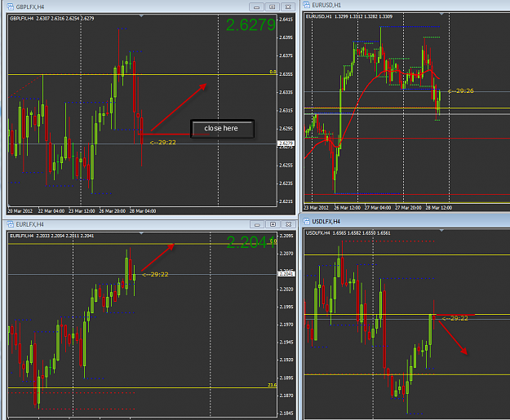This screenshot has height=420, width=510.
Task: Click candle timer '<--29:22' in USDLFX chart
Action: (455, 318)
